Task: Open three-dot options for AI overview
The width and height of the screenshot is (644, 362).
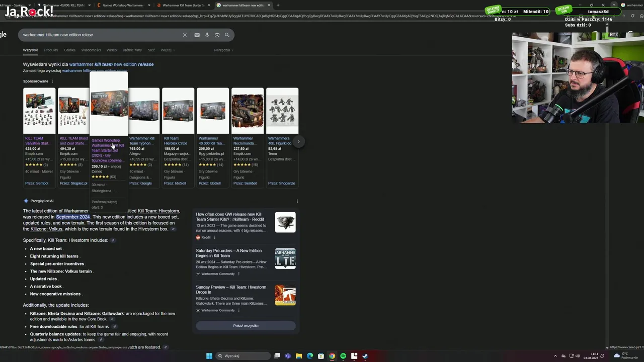Action: click(x=297, y=201)
